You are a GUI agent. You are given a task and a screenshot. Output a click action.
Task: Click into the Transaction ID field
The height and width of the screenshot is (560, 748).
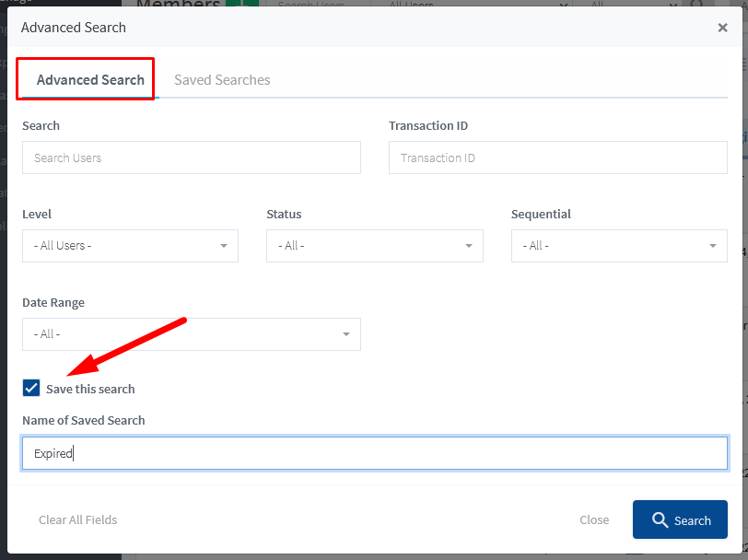pos(557,157)
